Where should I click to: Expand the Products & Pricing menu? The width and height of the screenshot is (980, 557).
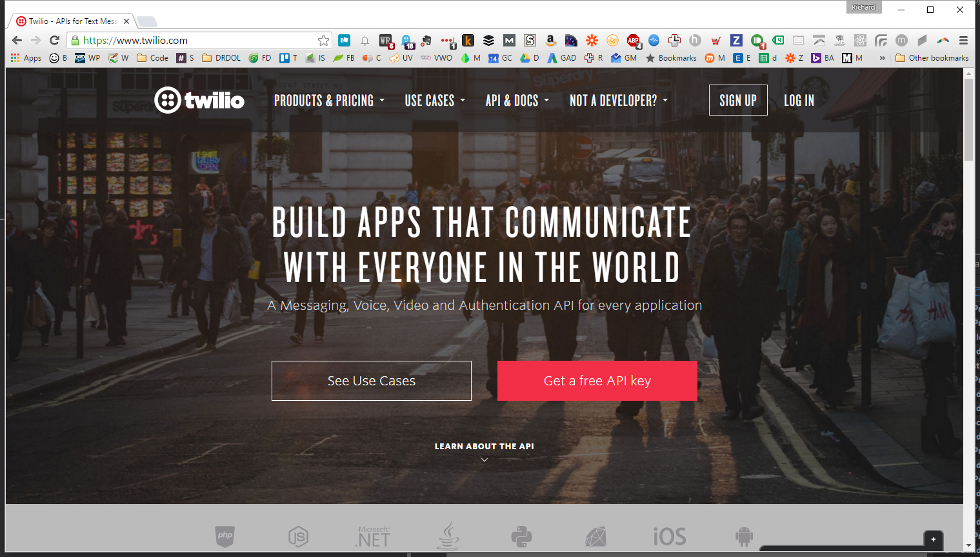(329, 101)
